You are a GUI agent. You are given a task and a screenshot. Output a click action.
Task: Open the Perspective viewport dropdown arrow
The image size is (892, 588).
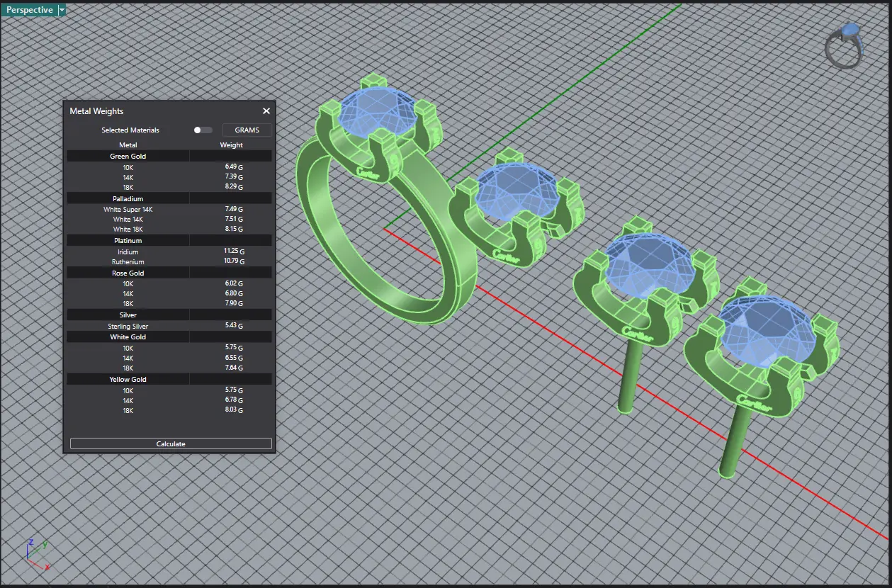pos(62,10)
